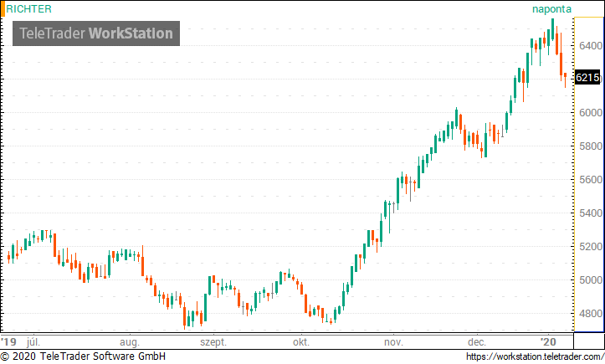Click the 'júl.' month label
The height and width of the screenshot is (364, 605).
point(33,341)
